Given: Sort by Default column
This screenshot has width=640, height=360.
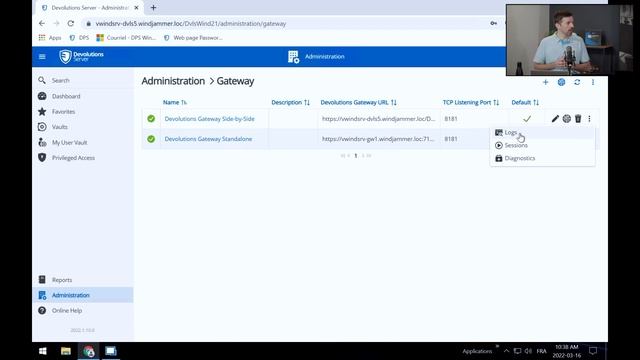Looking at the screenshot, I should pyautogui.click(x=525, y=102).
